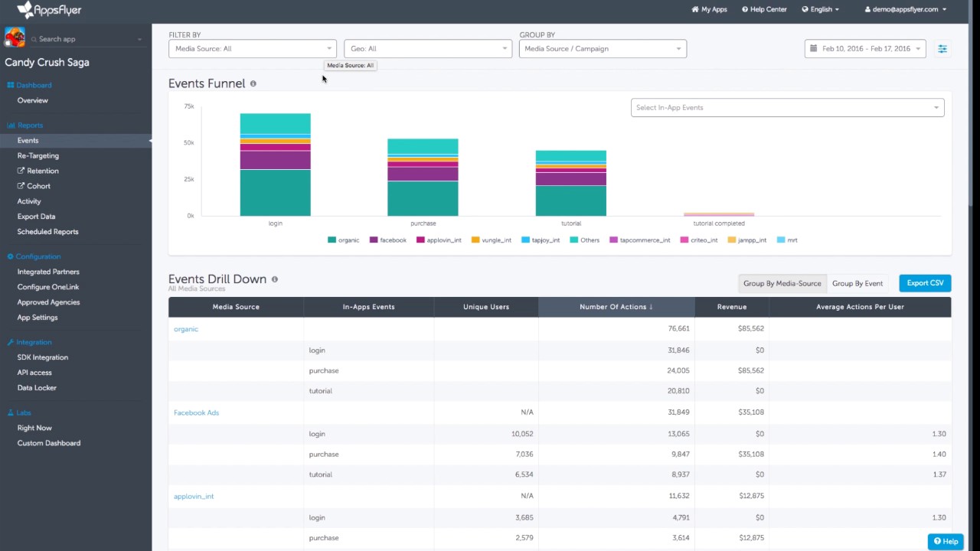This screenshot has width=980, height=551.
Task: Open Configure OneLink in sidebar
Action: pyautogui.click(x=48, y=287)
